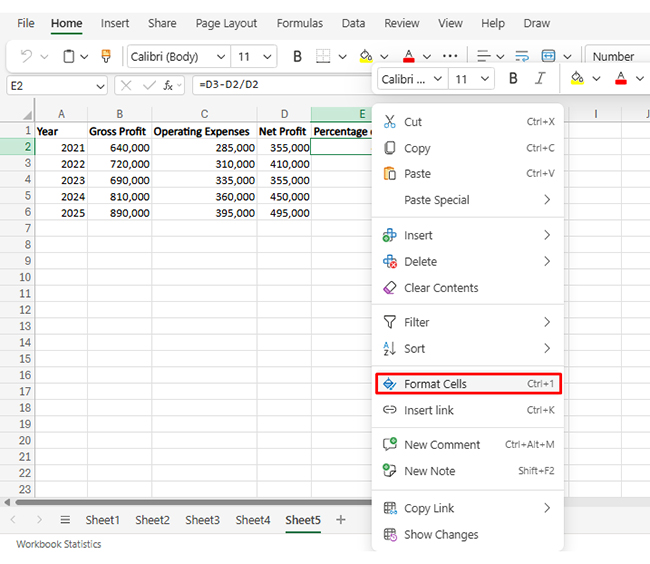Open the Undo dropdown arrow
The height and width of the screenshot is (564, 650).
tap(44, 56)
